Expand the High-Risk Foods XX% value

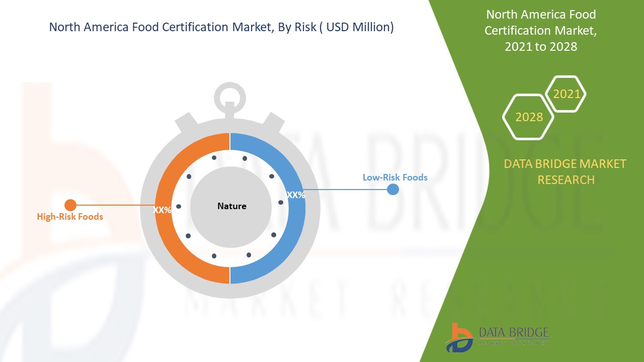pos(163,210)
